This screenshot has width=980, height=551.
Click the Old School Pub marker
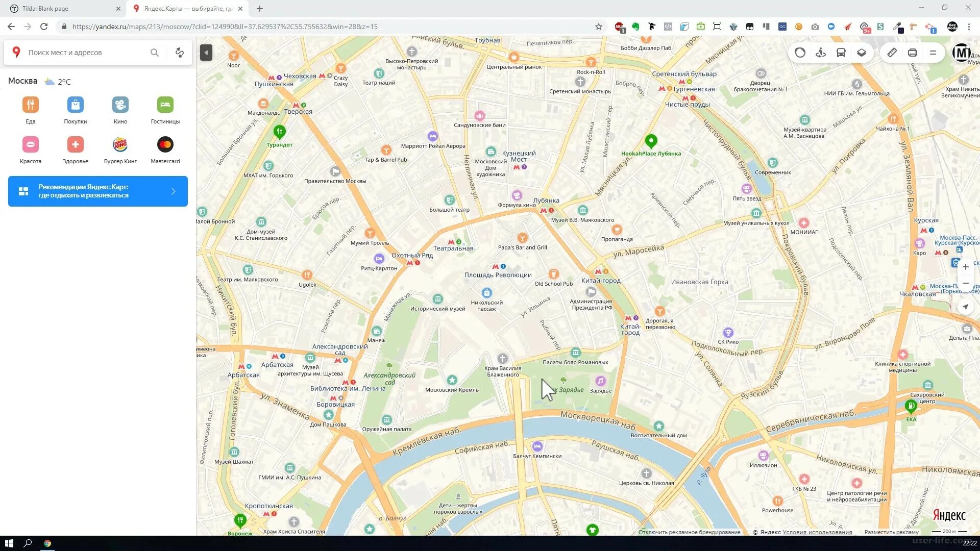553,274
